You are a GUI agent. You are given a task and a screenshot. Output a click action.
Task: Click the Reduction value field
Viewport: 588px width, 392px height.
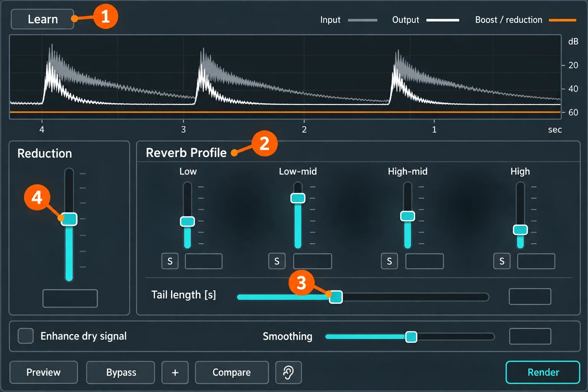[70, 298]
